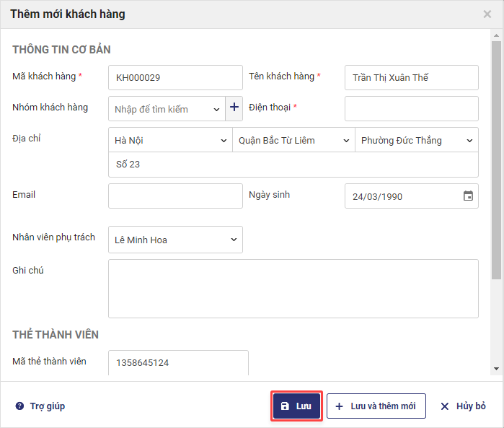Close the Thêm mới khách hàng dialog
Viewport: 504px width, 428px height.
(x=487, y=14)
